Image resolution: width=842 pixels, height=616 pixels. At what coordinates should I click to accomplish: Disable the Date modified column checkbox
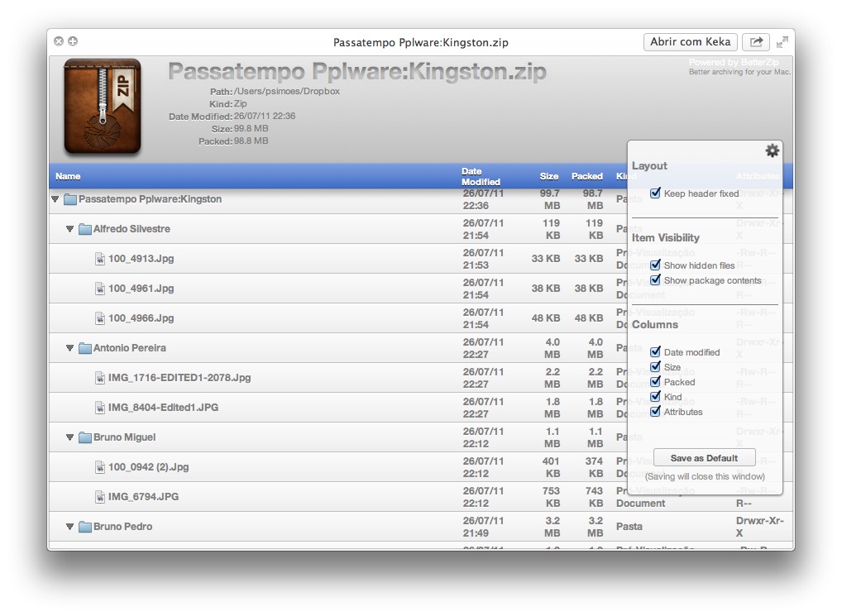pos(655,352)
